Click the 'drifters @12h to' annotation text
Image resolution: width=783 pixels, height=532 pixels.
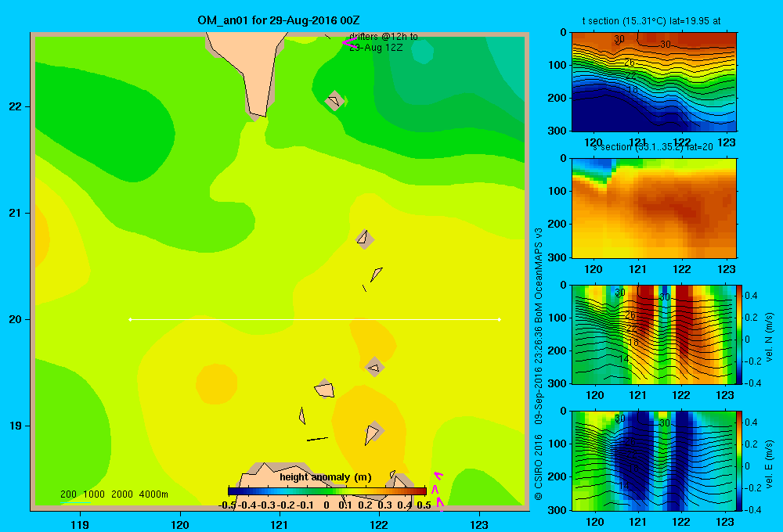[384, 37]
